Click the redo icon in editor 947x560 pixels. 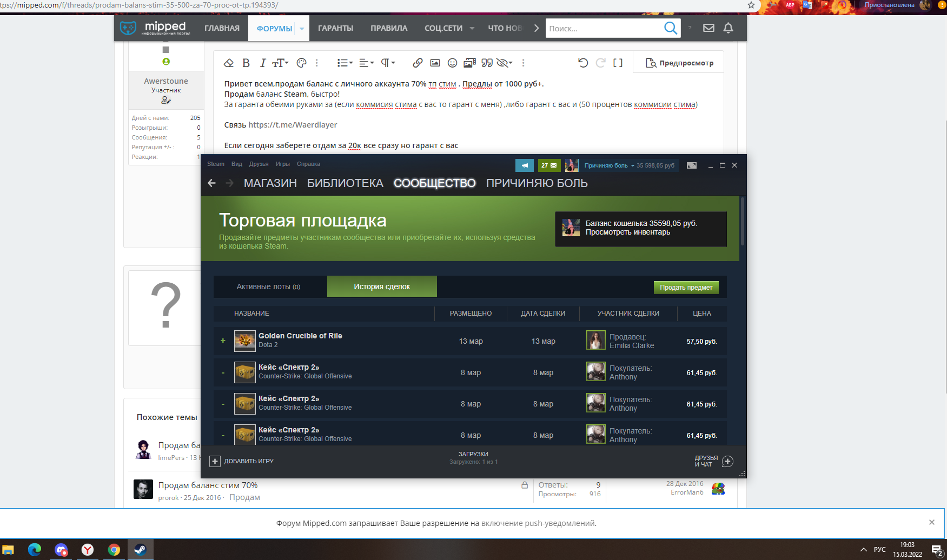(600, 63)
